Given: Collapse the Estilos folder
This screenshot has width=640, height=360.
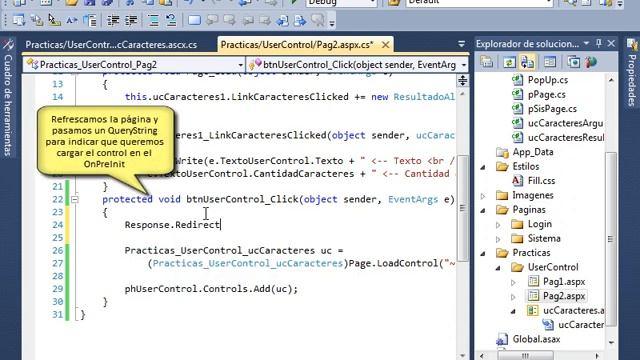Looking at the screenshot, I should pyautogui.click(x=483, y=167).
